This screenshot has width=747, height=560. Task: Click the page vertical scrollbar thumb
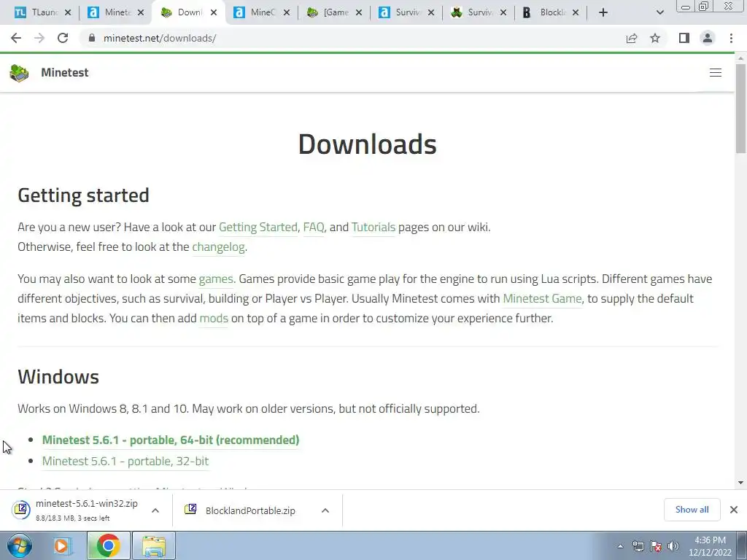(x=740, y=109)
